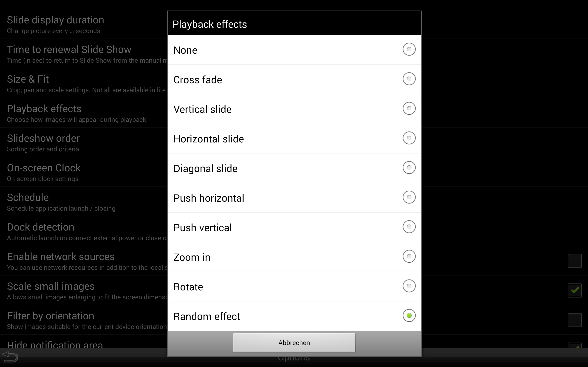Click the Abbrechen cancel button
The height and width of the screenshot is (367, 588).
[294, 342]
